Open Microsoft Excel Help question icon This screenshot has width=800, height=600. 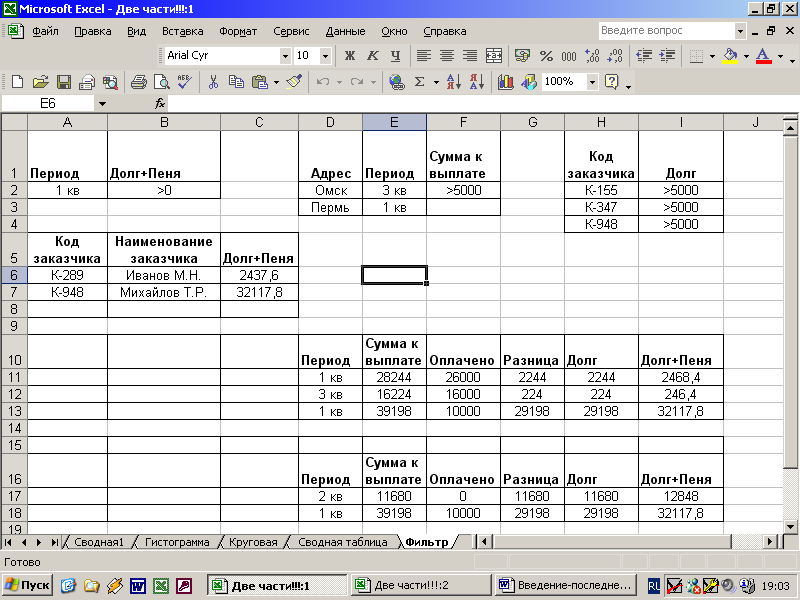(x=611, y=82)
